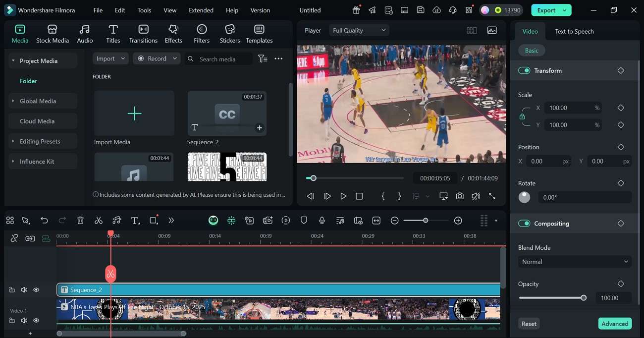This screenshot has width=644, height=338.
Task: Click the media filter sort icon
Action: coord(263,58)
